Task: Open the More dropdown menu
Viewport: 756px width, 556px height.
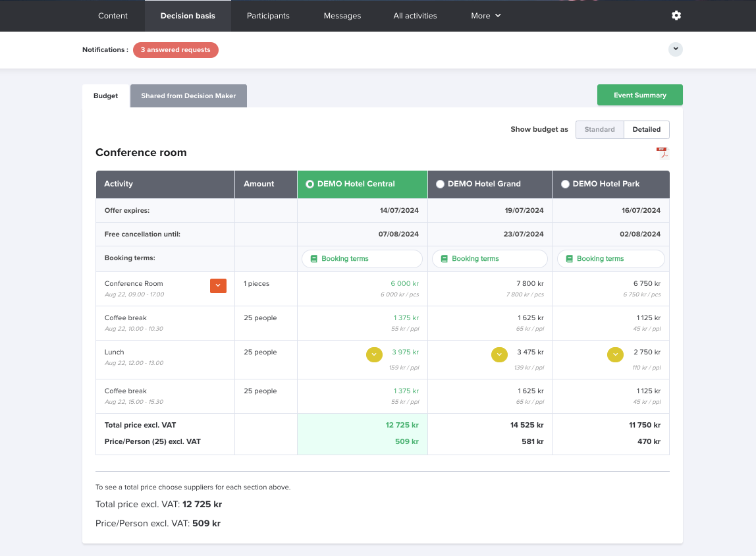Action: point(485,16)
